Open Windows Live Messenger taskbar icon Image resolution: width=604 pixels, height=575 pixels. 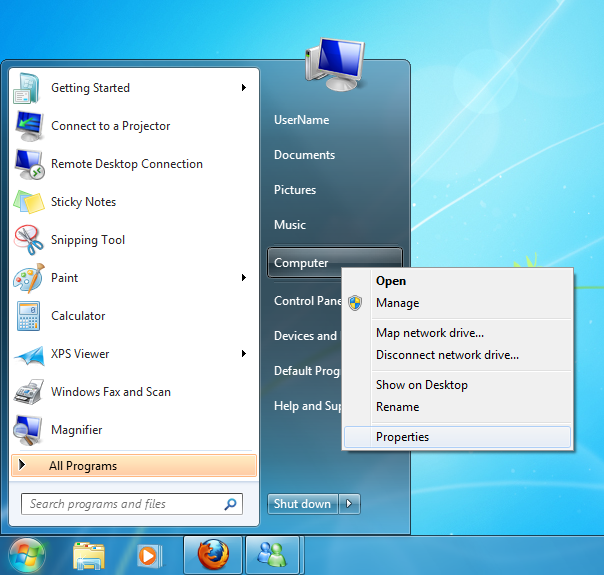[x=272, y=555]
